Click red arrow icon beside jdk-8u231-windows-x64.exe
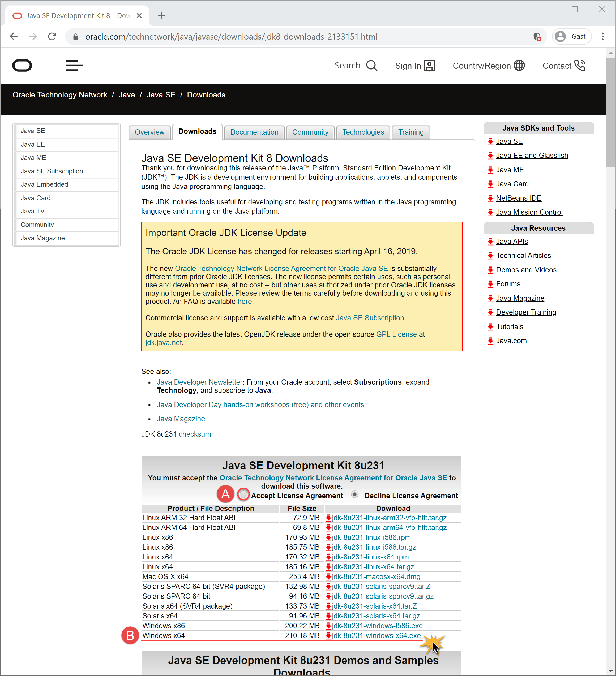The height and width of the screenshot is (676, 616). pos(328,636)
